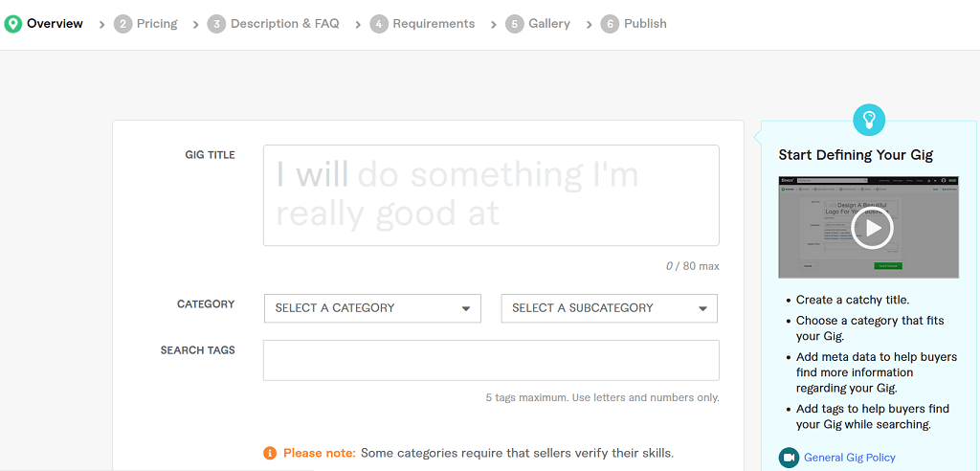Screen dimensions: 980x471
Task: Click into the Gig Title text box
Action: coord(491,195)
